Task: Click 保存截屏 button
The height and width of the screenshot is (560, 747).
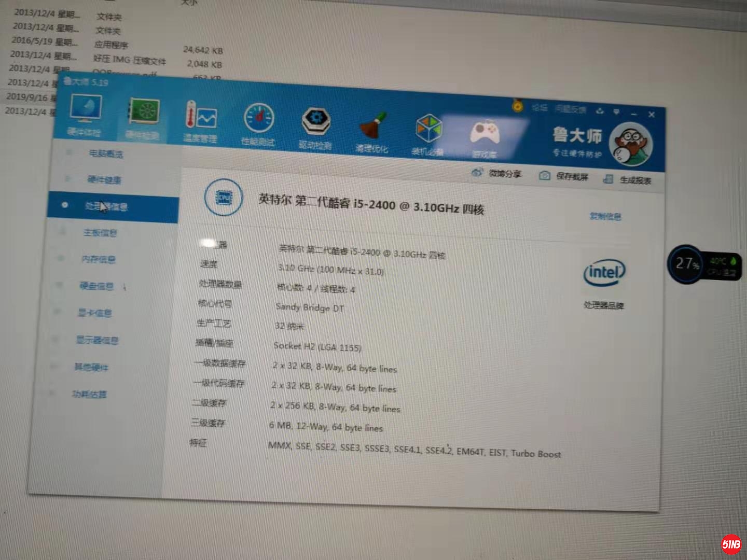Action: [564, 176]
